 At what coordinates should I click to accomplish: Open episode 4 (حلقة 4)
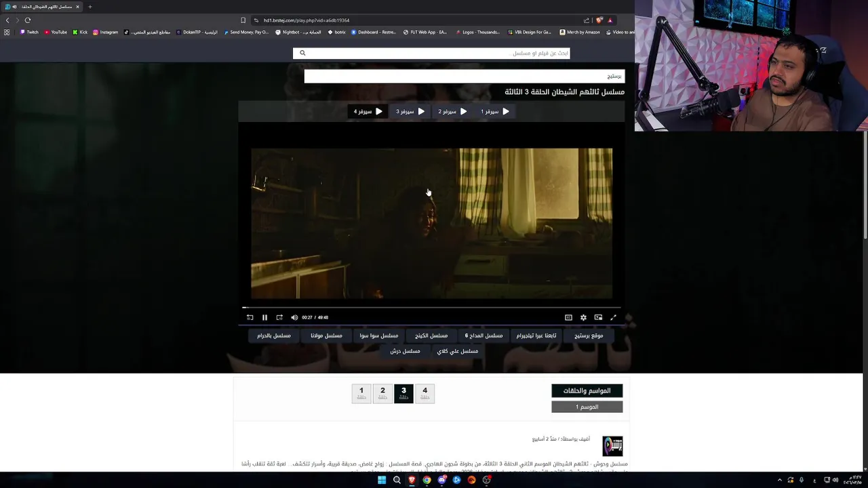(x=425, y=393)
